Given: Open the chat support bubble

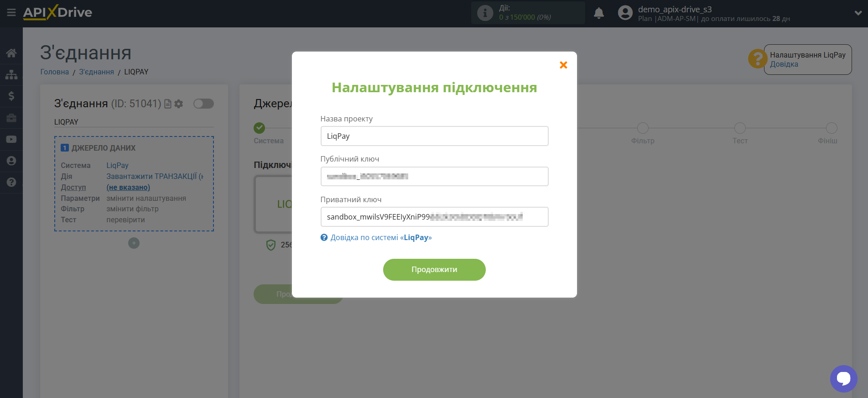Looking at the screenshot, I should [x=843, y=378].
